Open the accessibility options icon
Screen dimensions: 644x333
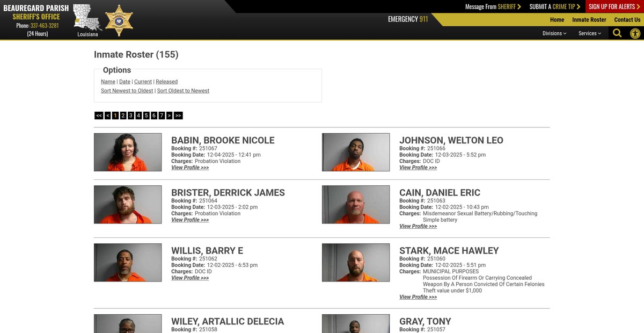[635, 33]
